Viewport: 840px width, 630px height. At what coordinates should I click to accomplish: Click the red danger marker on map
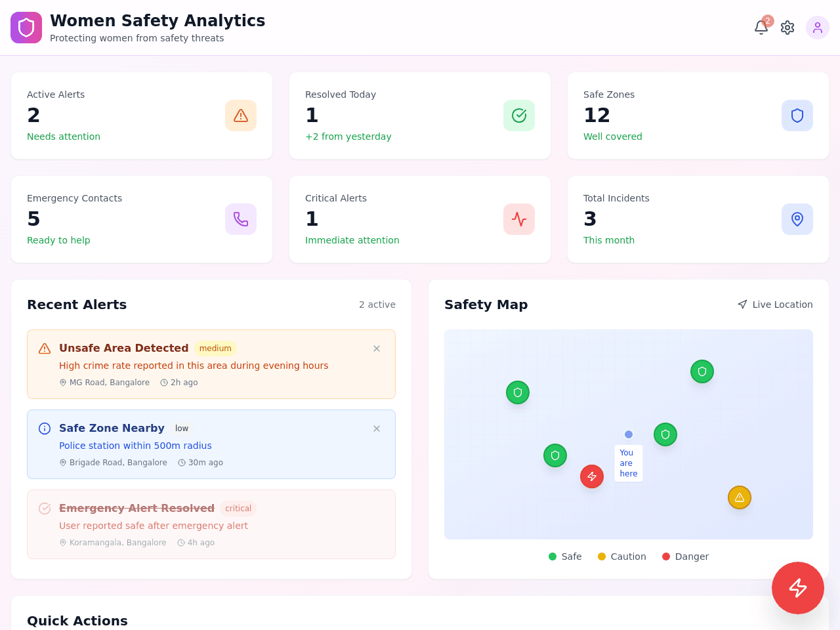pos(592,476)
